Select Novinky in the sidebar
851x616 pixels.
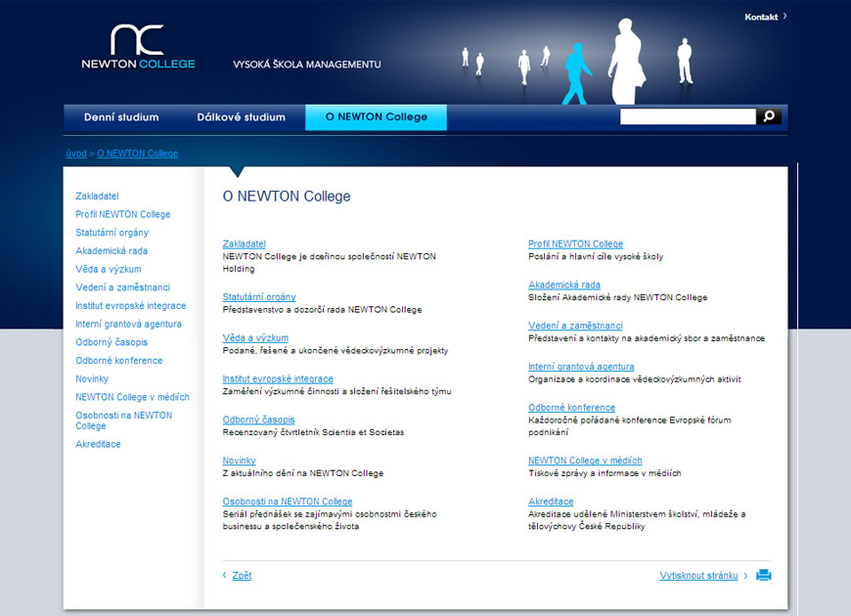92,378
